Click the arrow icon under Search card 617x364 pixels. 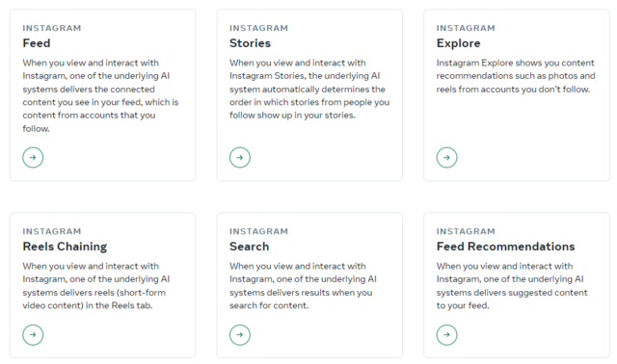point(240,335)
